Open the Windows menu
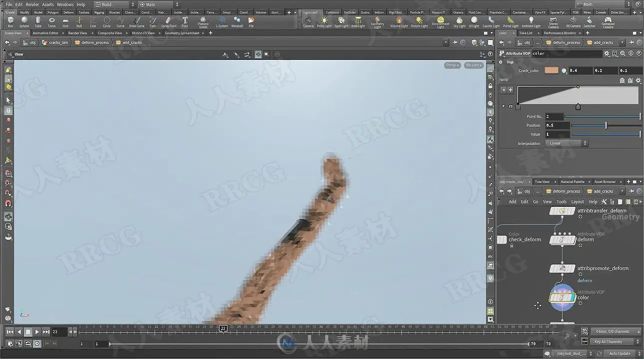This screenshot has height=359, width=644. pos(65,4)
